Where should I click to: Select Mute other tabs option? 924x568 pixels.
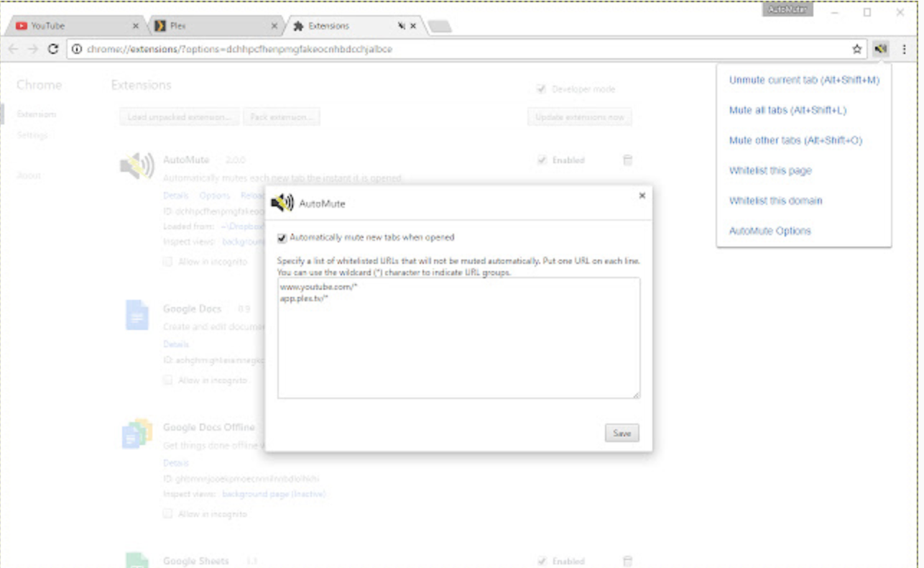795,140
